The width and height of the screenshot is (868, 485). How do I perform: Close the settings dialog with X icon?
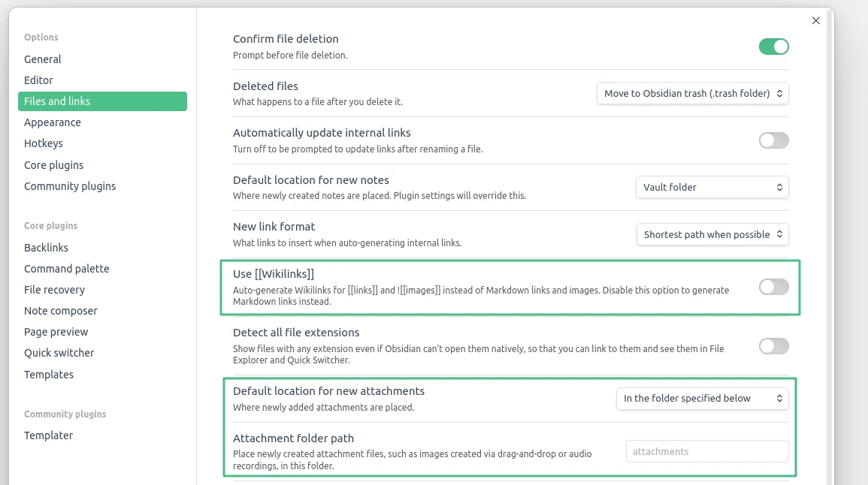tap(815, 21)
